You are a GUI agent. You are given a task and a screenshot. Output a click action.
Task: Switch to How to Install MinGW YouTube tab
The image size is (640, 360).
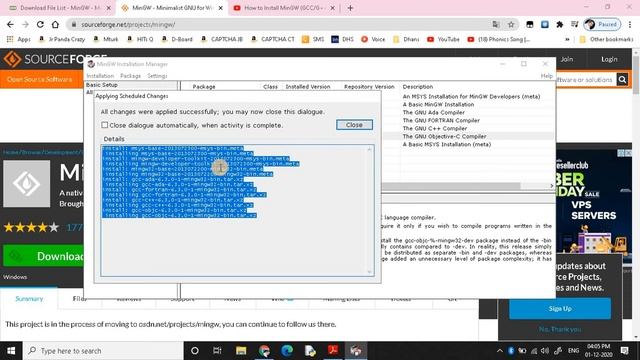284,8
